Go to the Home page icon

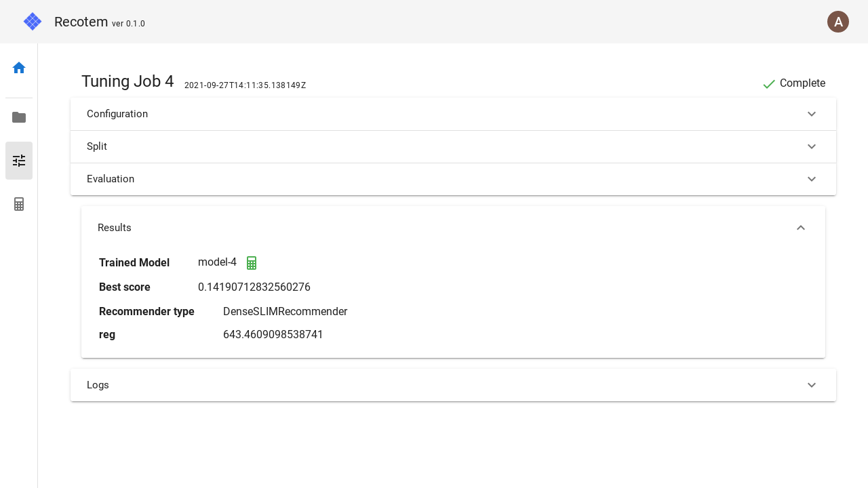click(19, 68)
